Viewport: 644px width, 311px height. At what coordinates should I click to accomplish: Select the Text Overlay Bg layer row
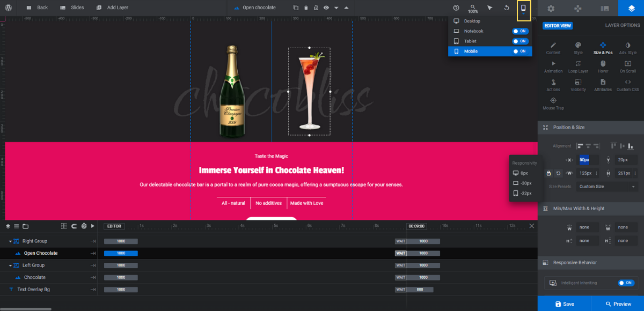[49, 290]
